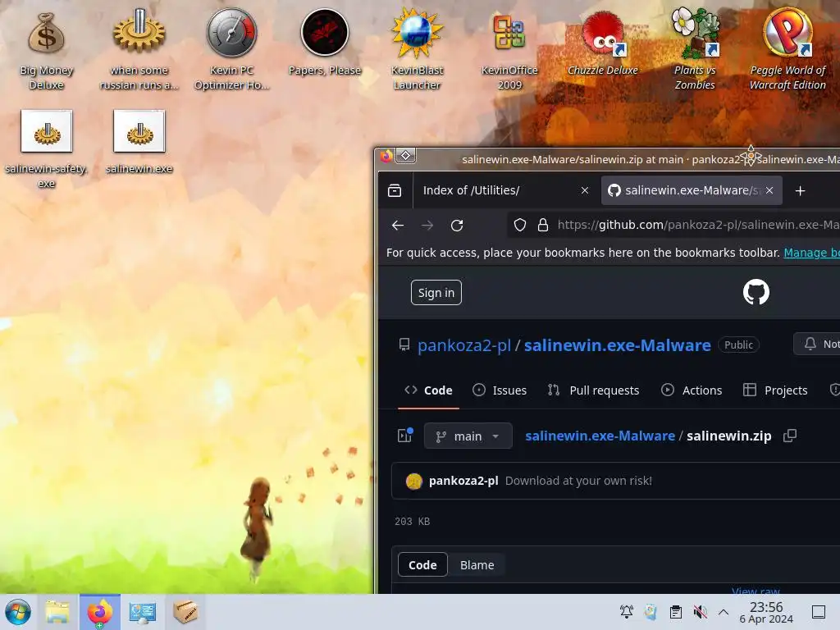Open a new browser tab
Image resolution: width=840 pixels, height=630 pixels.
click(x=800, y=190)
